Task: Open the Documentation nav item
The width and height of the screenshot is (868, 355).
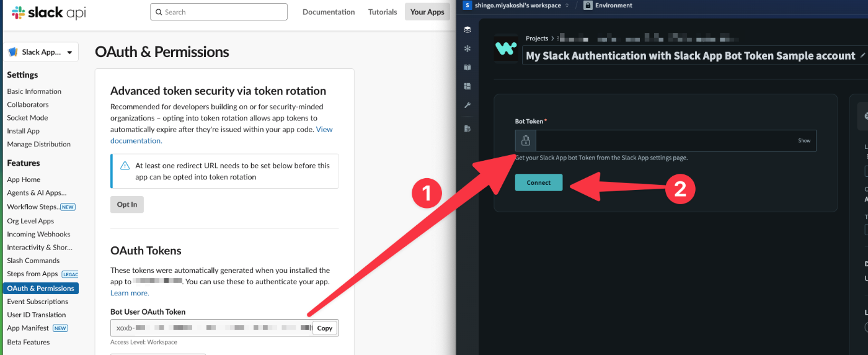Action: (329, 12)
